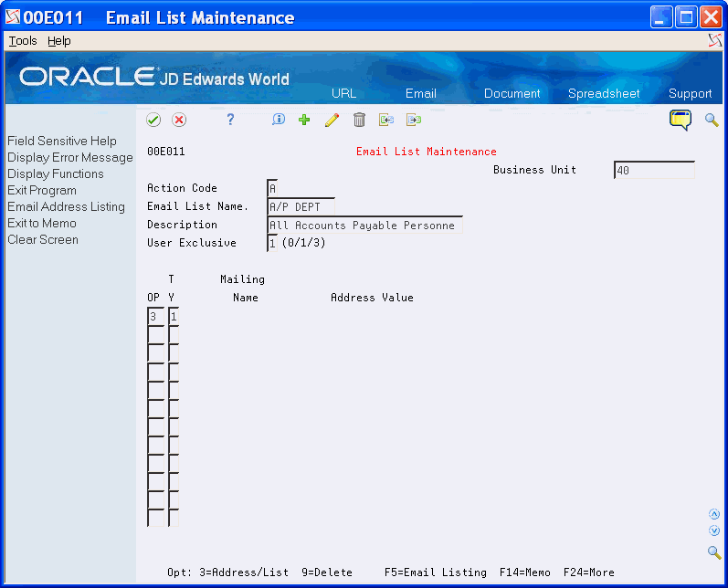Screen dimensions: 728x588
Task: Click the blue information icon
Action: click(278, 120)
